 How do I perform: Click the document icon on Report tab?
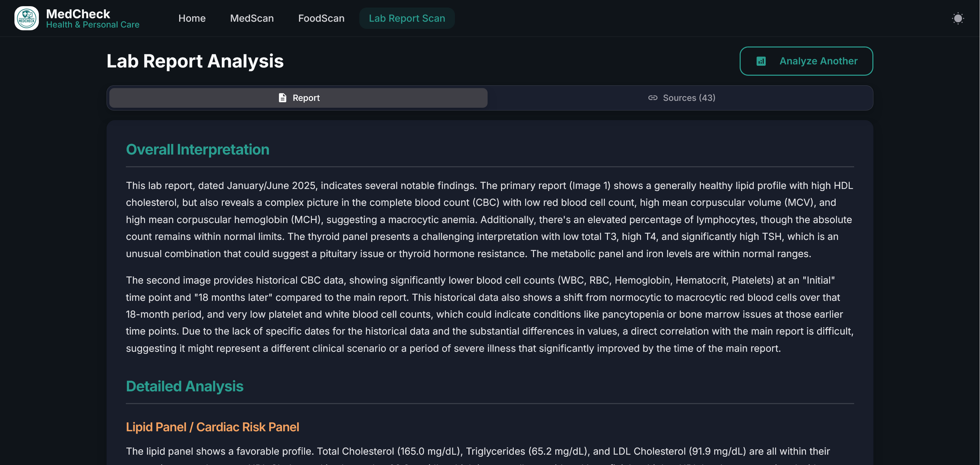[x=283, y=98]
